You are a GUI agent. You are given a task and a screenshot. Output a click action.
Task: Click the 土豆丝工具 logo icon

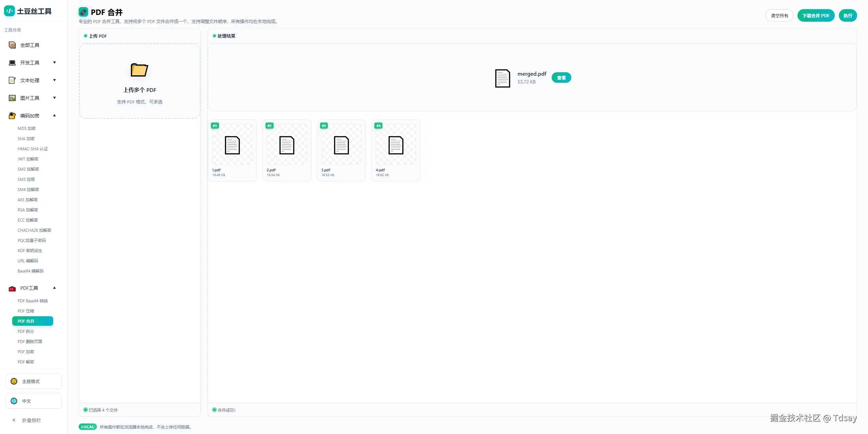pyautogui.click(x=9, y=11)
